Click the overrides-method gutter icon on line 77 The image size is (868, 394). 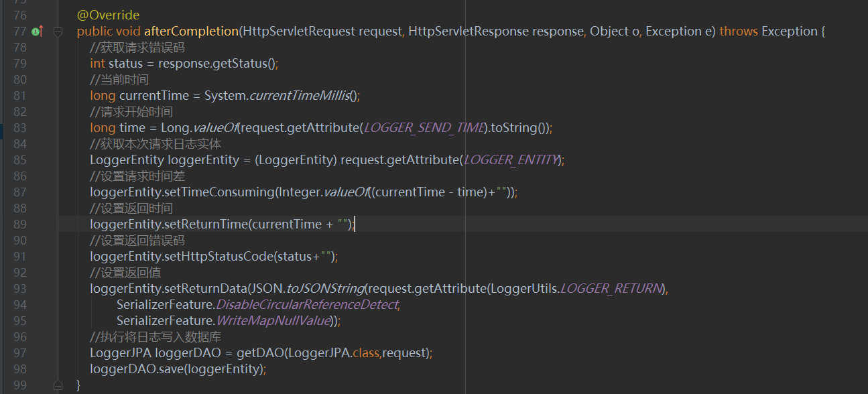point(37,31)
